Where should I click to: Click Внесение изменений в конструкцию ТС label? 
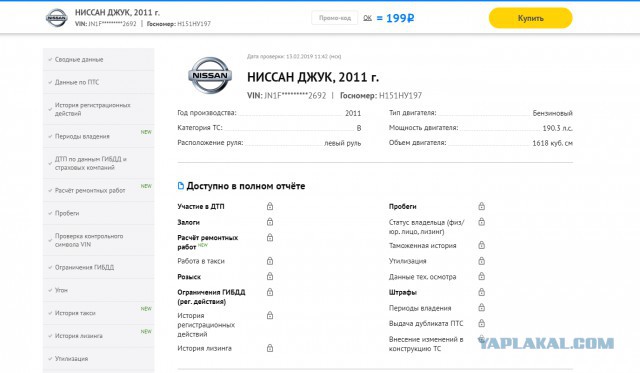point(426,344)
